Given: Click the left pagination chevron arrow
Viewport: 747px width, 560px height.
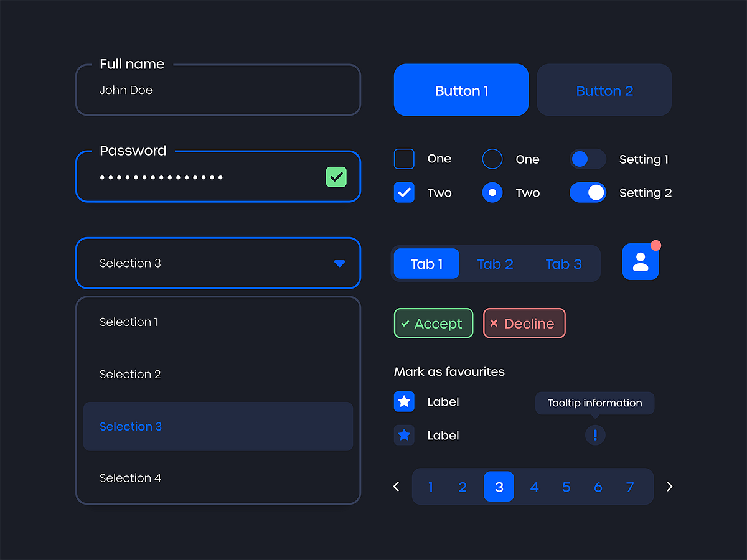Looking at the screenshot, I should tap(397, 487).
